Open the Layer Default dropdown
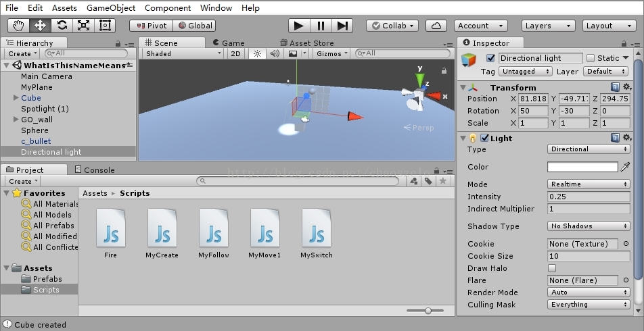 coord(606,72)
